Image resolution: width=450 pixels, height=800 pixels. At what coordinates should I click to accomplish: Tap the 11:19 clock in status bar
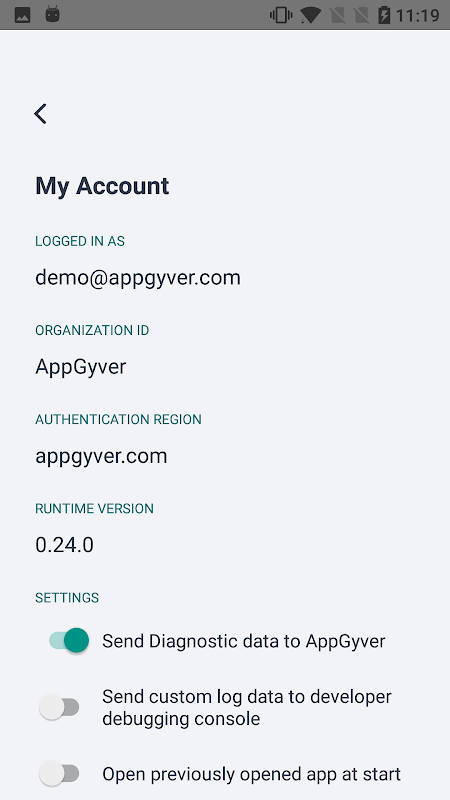(417, 16)
